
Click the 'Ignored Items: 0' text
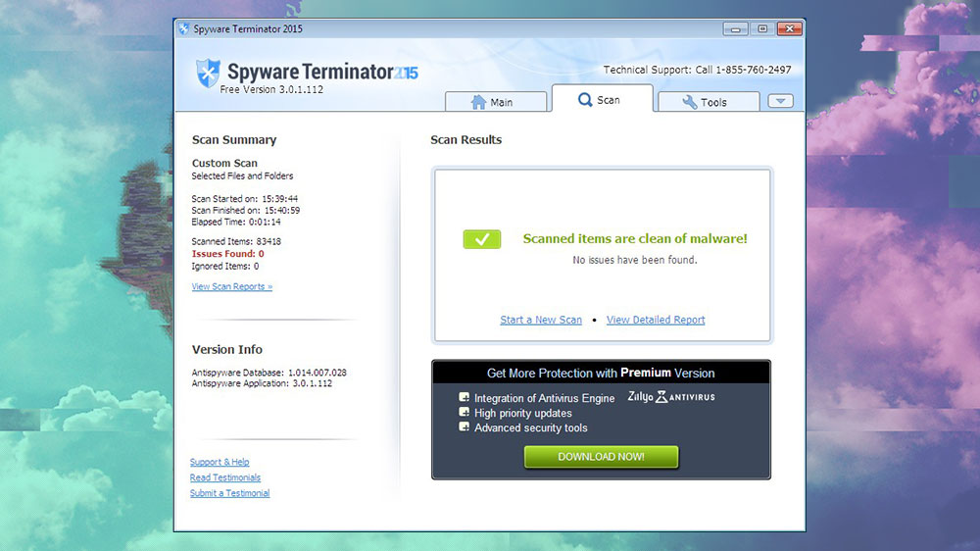pyautogui.click(x=225, y=266)
